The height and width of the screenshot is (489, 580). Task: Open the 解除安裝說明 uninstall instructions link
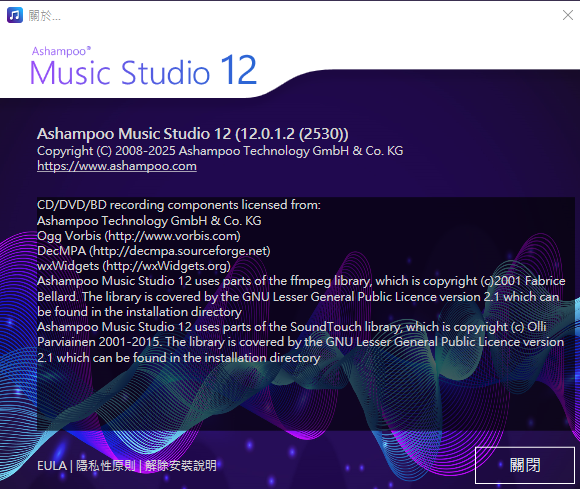(181, 466)
